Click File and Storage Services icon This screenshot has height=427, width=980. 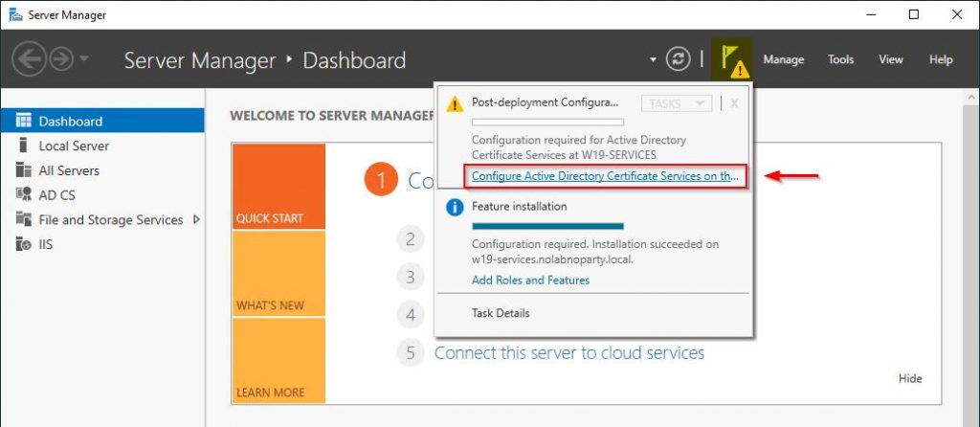coord(23,219)
